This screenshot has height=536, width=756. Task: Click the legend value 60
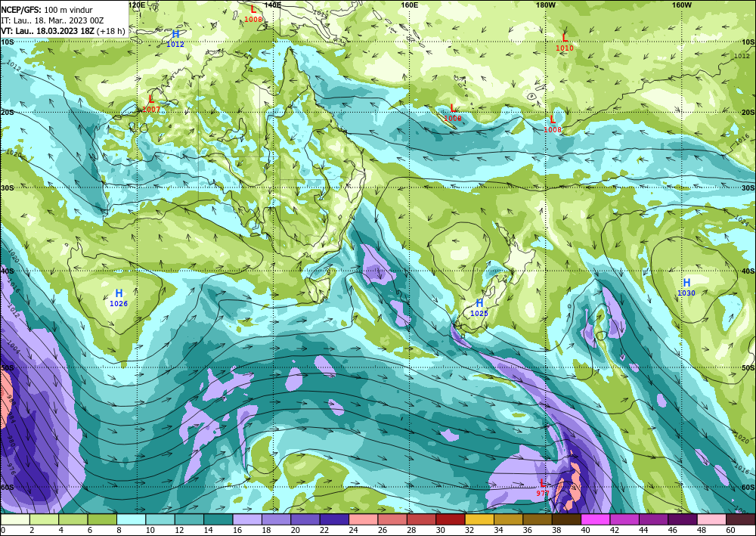[730, 531]
